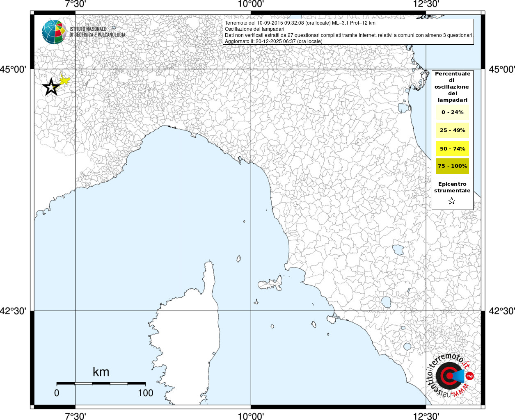This screenshot has width=515, height=420.
Task: Click the 'km' scale bar label
Action: [x=101, y=372]
